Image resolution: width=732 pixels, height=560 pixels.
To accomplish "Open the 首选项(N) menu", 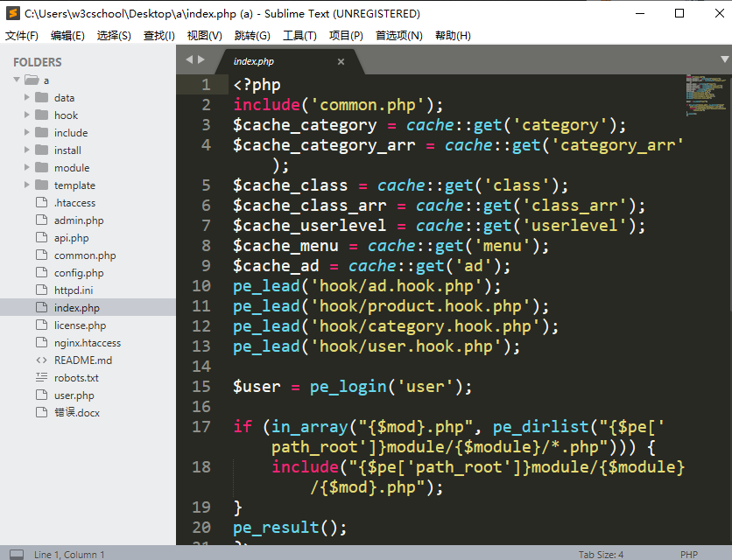I will (x=398, y=36).
